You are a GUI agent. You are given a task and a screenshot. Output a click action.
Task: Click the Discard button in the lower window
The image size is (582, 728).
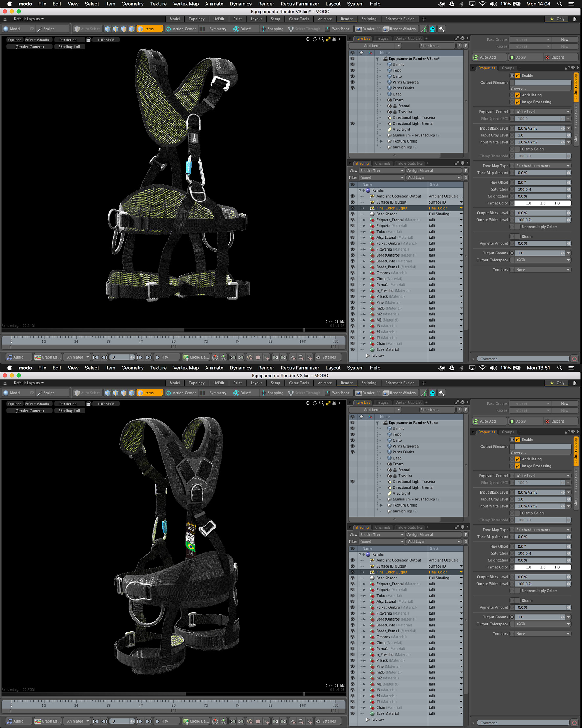coord(557,421)
